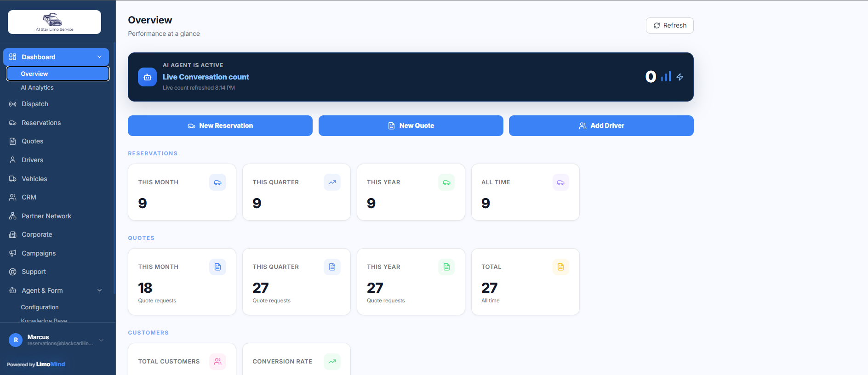Select the Overview submenu item
Screen dimensions: 868x375
click(58, 74)
